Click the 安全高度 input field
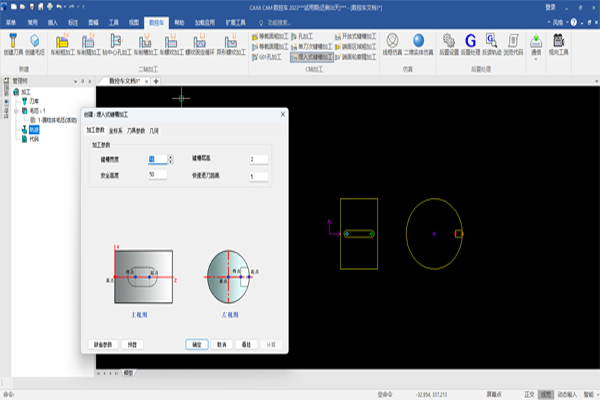Viewport: 600px width, 400px height. (158, 175)
